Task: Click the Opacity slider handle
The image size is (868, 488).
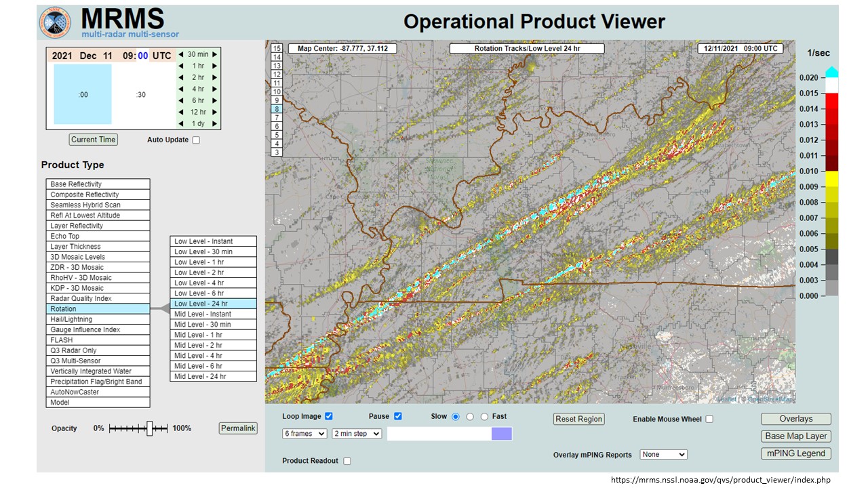Action: click(150, 428)
